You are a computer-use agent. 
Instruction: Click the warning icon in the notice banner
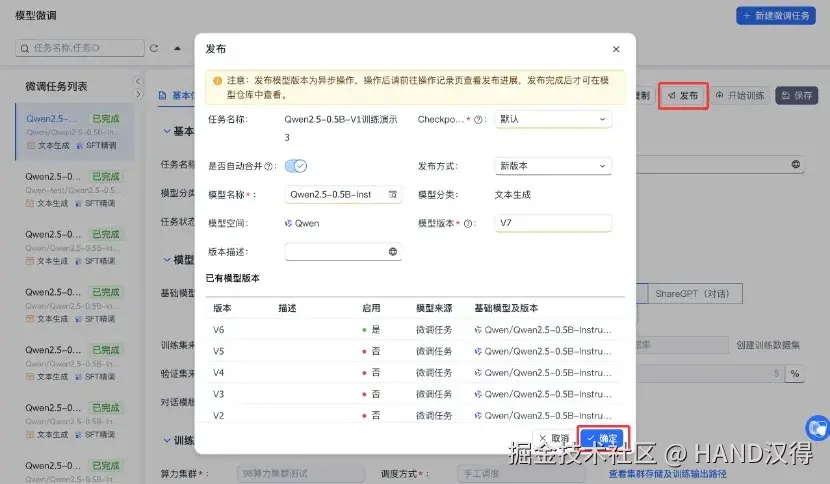click(x=217, y=81)
